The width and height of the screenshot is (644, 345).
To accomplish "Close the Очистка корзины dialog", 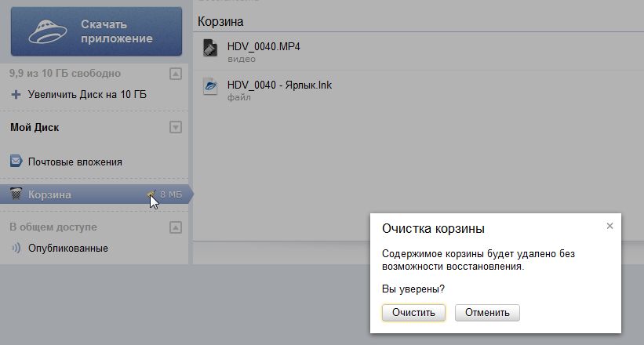I will pos(609,226).
